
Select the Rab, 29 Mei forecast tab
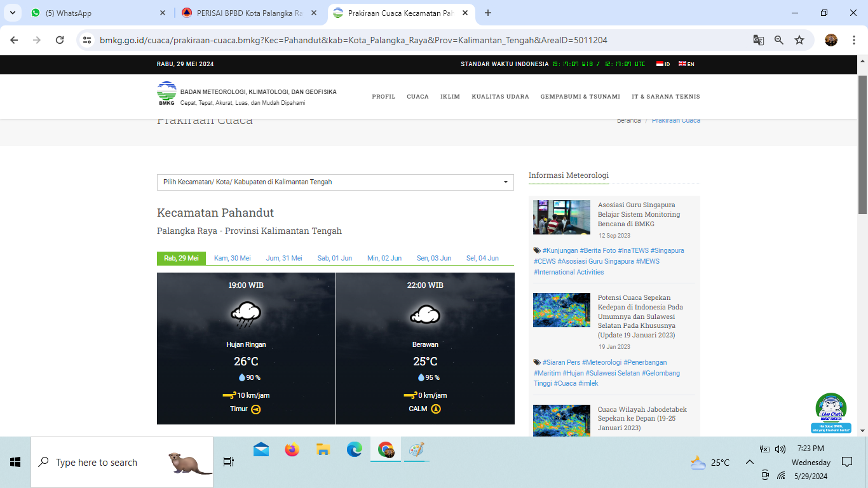pos(181,258)
